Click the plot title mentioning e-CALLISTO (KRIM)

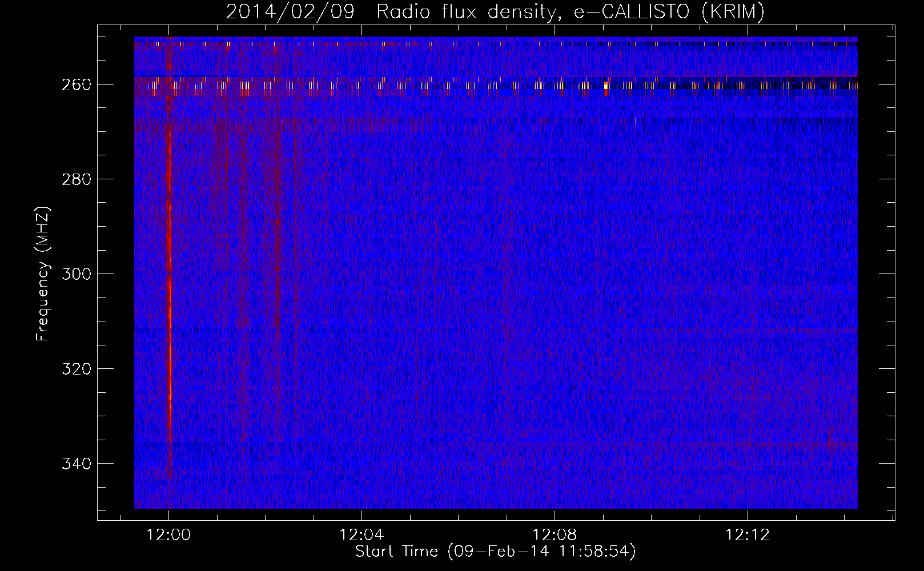pyautogui.click(x=495, y=11)
